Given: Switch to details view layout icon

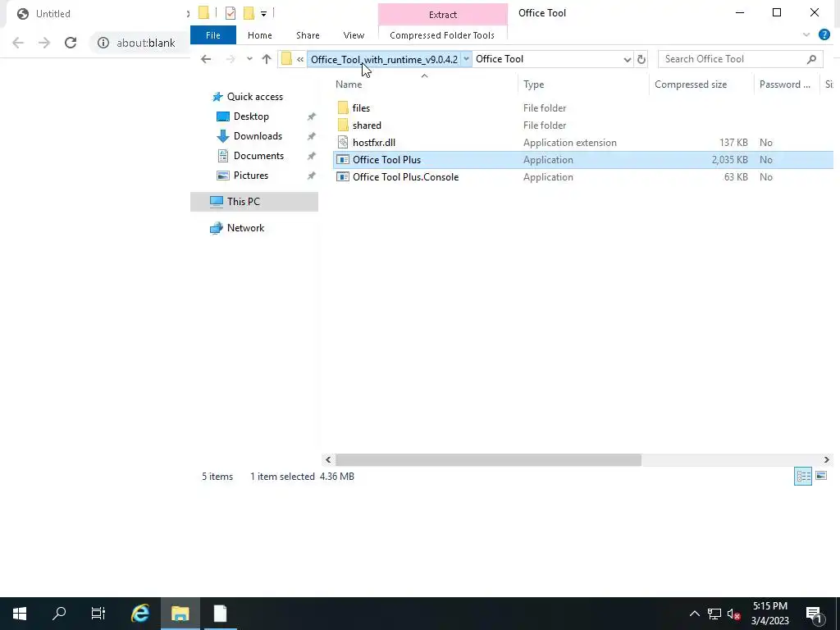Looking at the screenshot, I should (x=802, y=476).
